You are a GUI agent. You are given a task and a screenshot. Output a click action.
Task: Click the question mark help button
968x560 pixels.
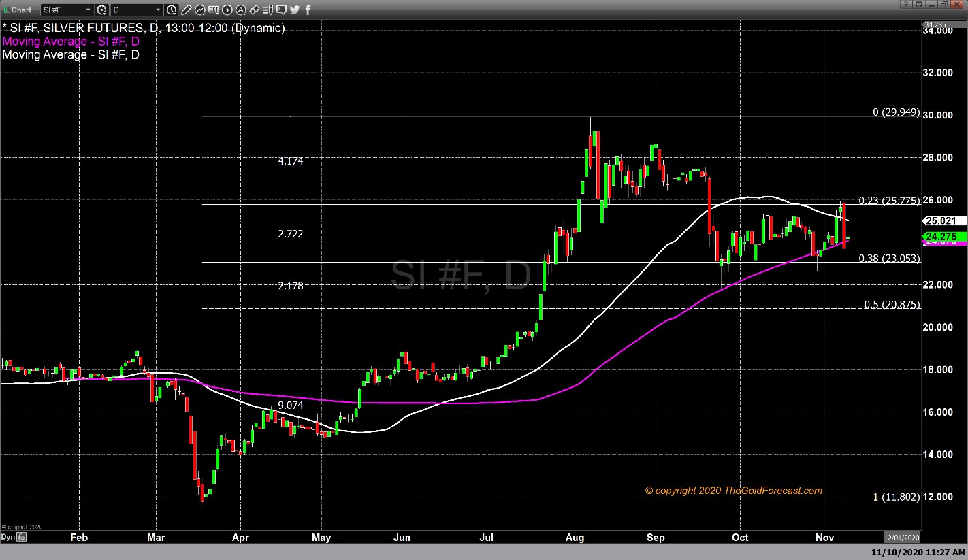click(905, 5)
